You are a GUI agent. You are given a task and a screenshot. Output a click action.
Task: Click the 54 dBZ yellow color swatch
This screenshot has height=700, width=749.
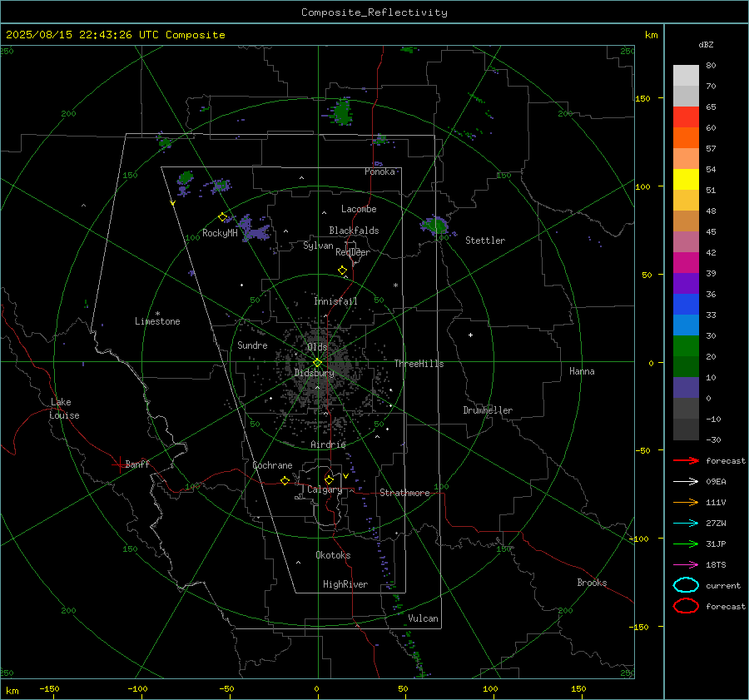[x=686, y=179]
